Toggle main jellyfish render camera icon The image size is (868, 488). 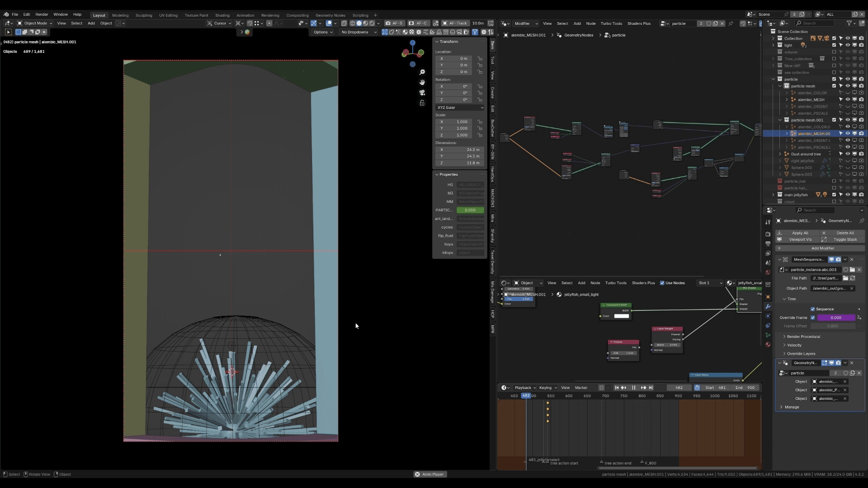point(861,195)
